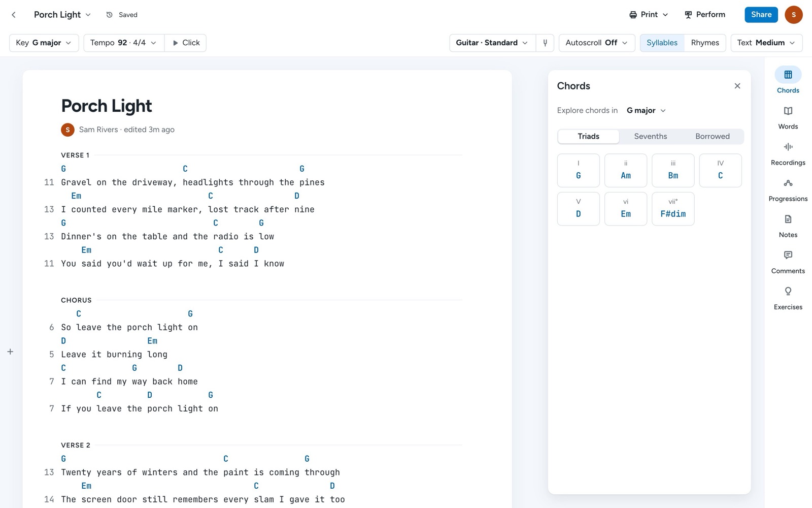
Task: Click lyric 'So leave the porch light on'
Action: pyautogui.click(x=129, y=328)
